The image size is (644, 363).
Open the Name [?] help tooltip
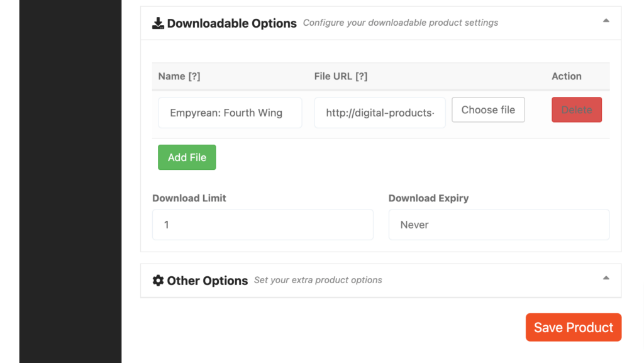[194, 76]
